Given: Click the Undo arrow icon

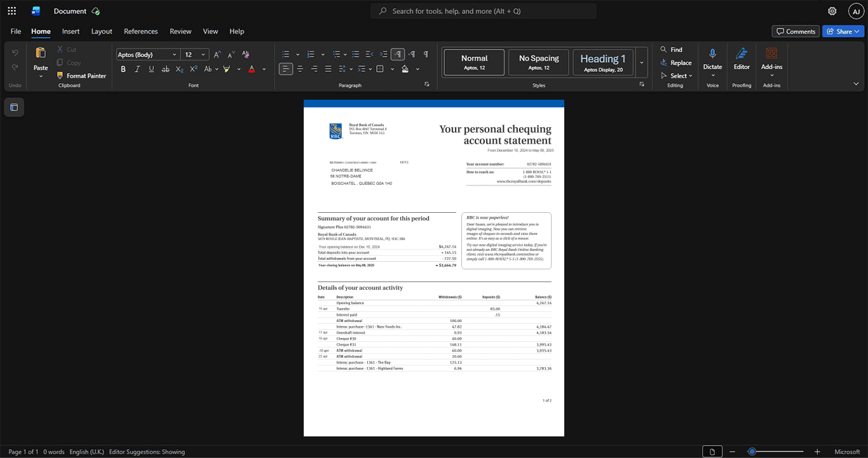Looking at the screenshot, I should [15, 53].
